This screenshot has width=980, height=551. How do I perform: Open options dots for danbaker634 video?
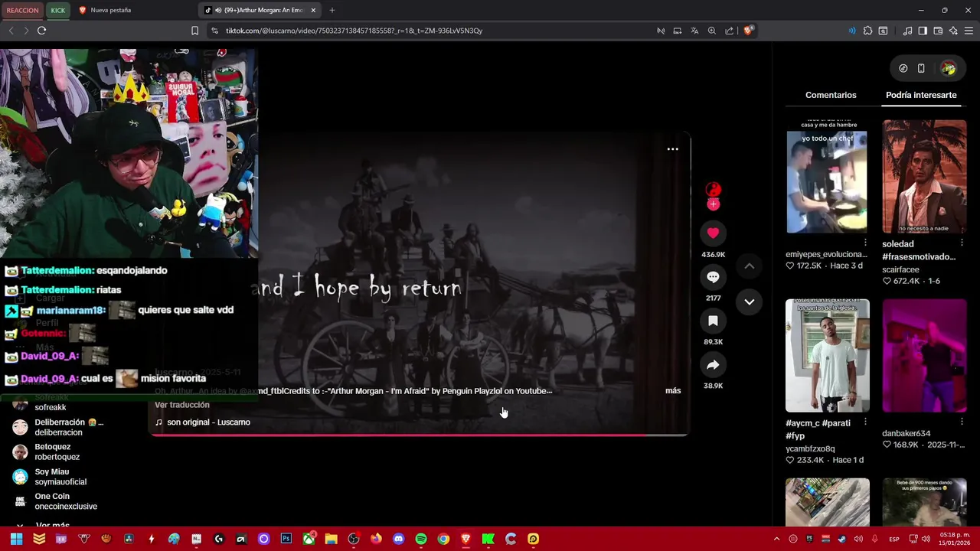tap(962, 422)
